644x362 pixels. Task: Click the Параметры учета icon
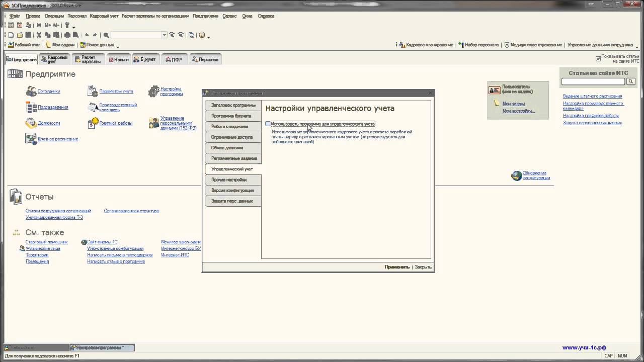[93, 92]
